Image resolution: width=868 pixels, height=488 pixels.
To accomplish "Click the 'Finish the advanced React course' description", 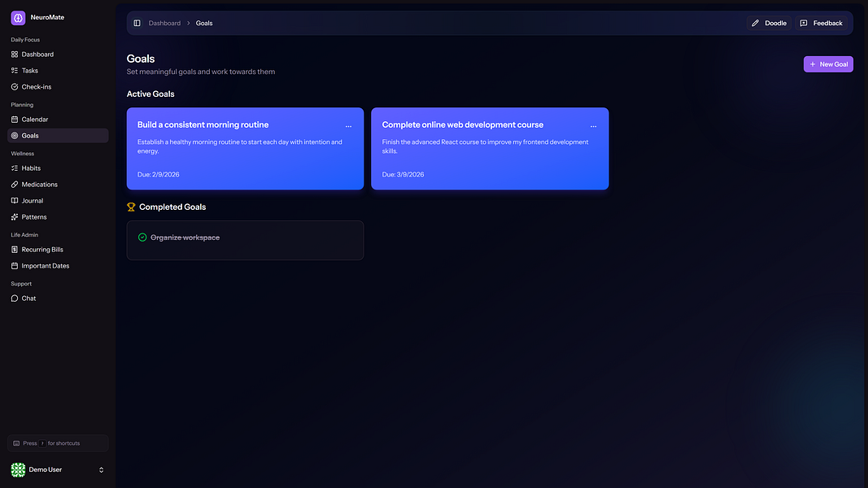I will pos(486,146).
